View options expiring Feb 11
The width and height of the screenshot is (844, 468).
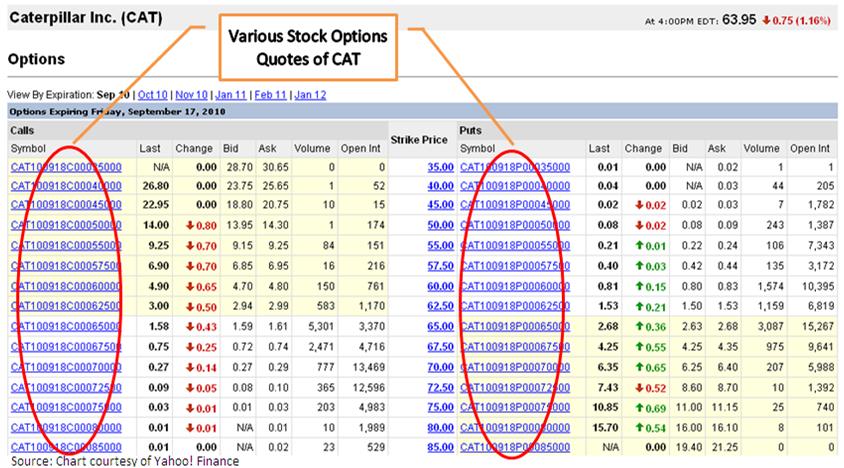271,94
